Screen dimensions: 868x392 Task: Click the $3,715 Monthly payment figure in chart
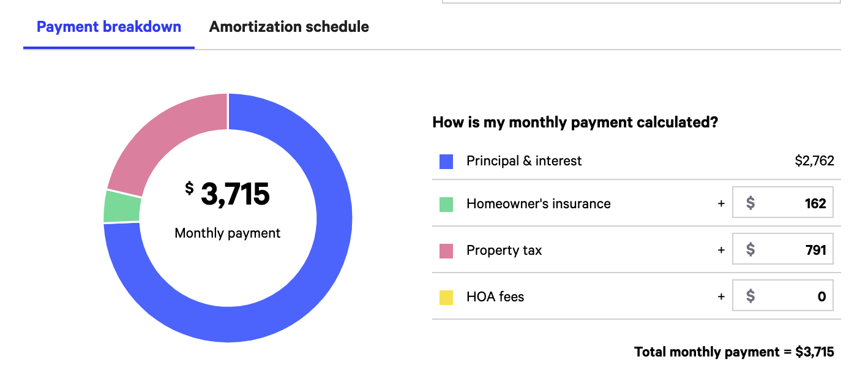[x=228, y=194]
